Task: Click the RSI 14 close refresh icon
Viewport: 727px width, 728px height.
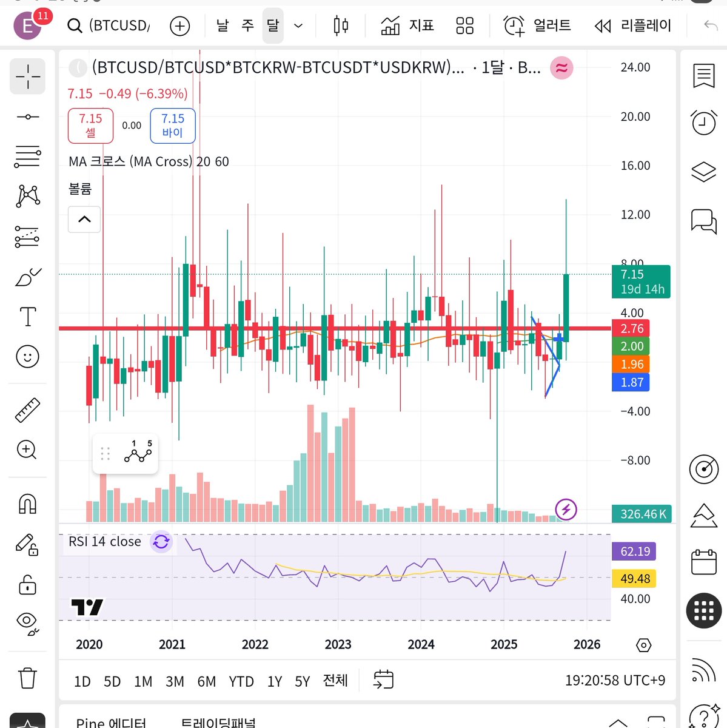Action: pos(161,541)
